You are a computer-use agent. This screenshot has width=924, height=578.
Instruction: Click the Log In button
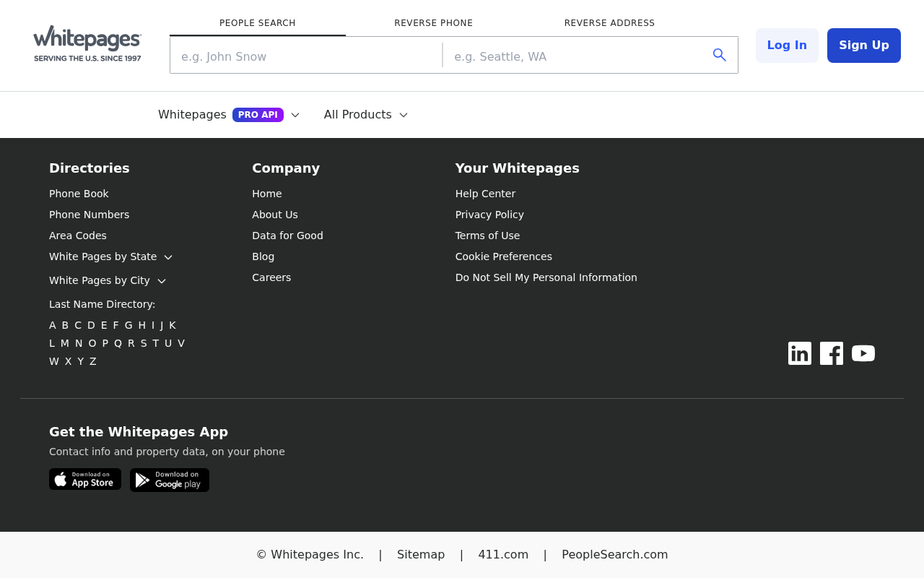[x=787, y=46]
